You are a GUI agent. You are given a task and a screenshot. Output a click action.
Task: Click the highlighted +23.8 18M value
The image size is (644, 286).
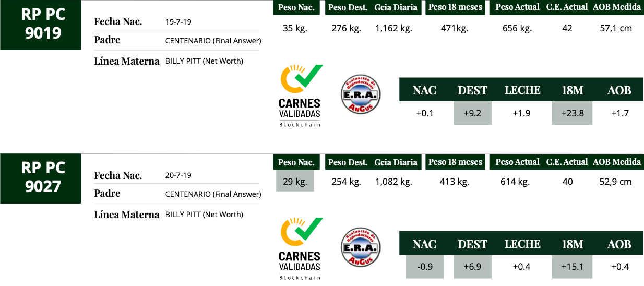point(572,113)
